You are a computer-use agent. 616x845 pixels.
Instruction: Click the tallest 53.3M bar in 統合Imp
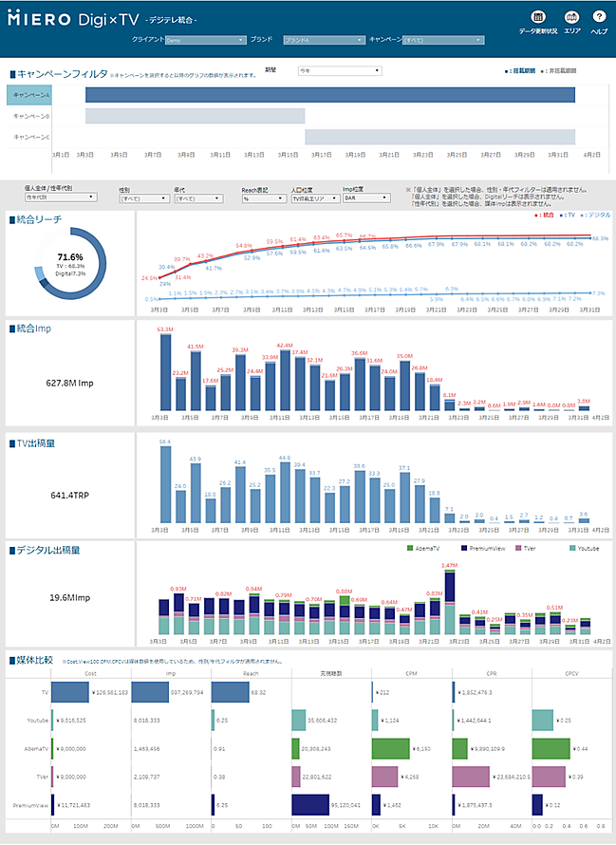click(165, 371)
